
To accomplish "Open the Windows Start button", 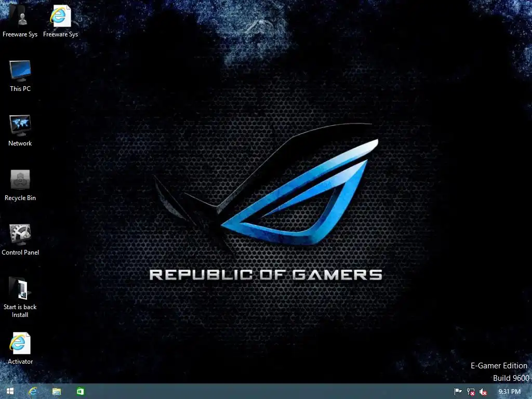I will click(x=10, y=391).
